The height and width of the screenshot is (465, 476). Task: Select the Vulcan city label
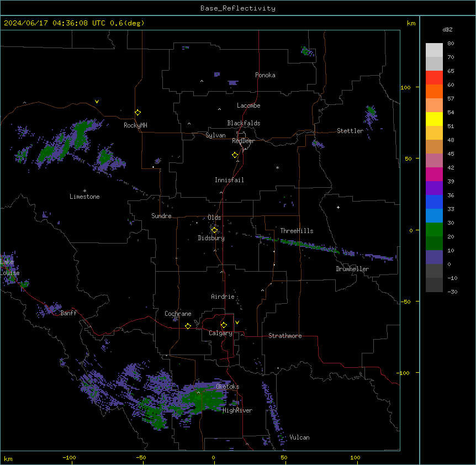[300, 437]
